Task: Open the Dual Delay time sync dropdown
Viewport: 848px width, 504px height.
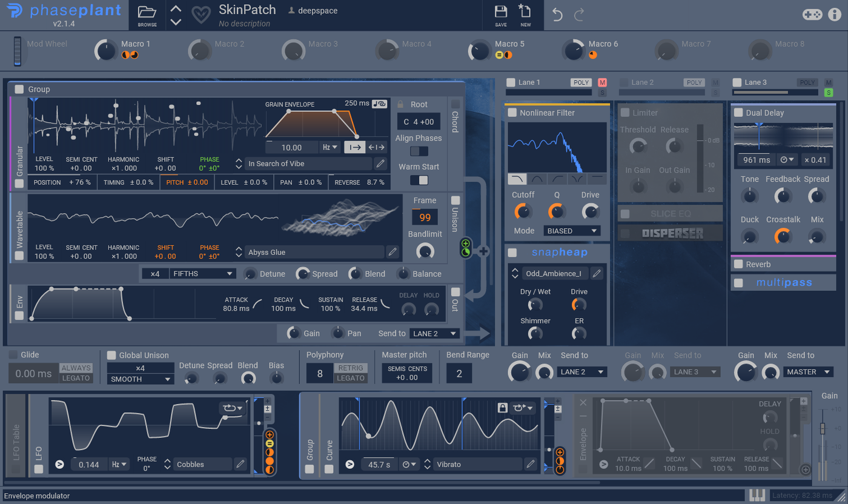Action: [787, 160]
